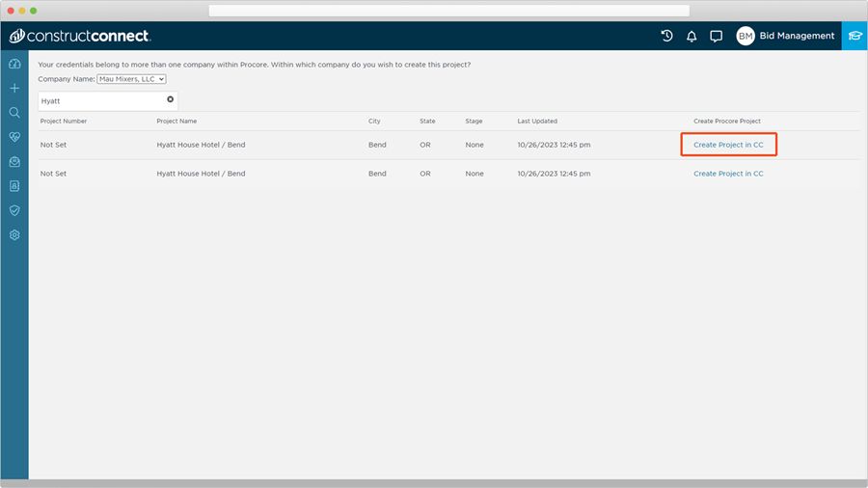Click the City column header
The width and height of the screenshot is (868, 488).
374,122
